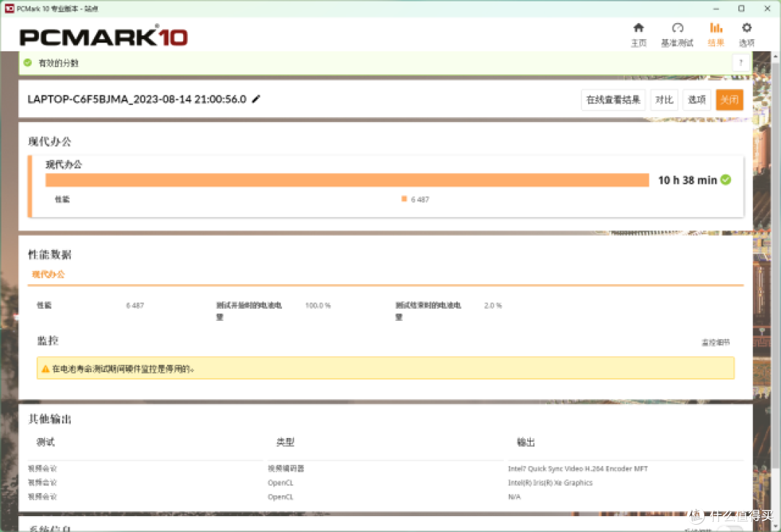781x532 pixels.
Task: Click the 输出 column header
Action: 526,442
